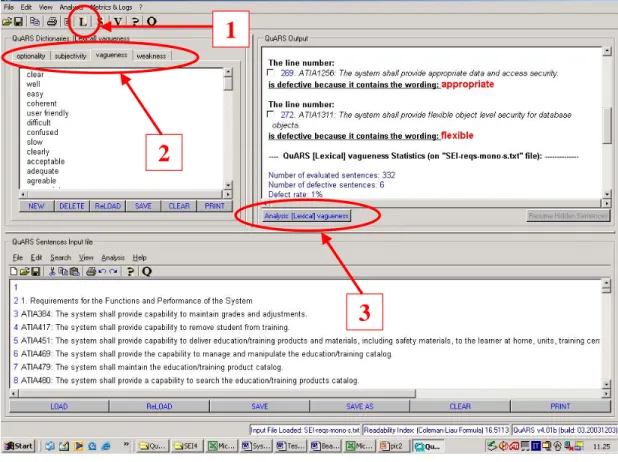Click line number 269 link in output
This screenshot has width=618, height=462.
[x=287, y=73]
